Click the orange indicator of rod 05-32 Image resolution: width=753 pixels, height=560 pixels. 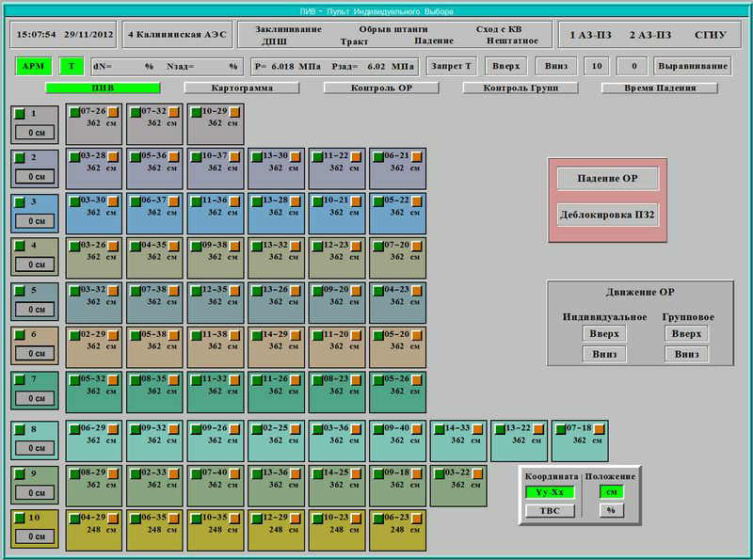tap(113, 380)
